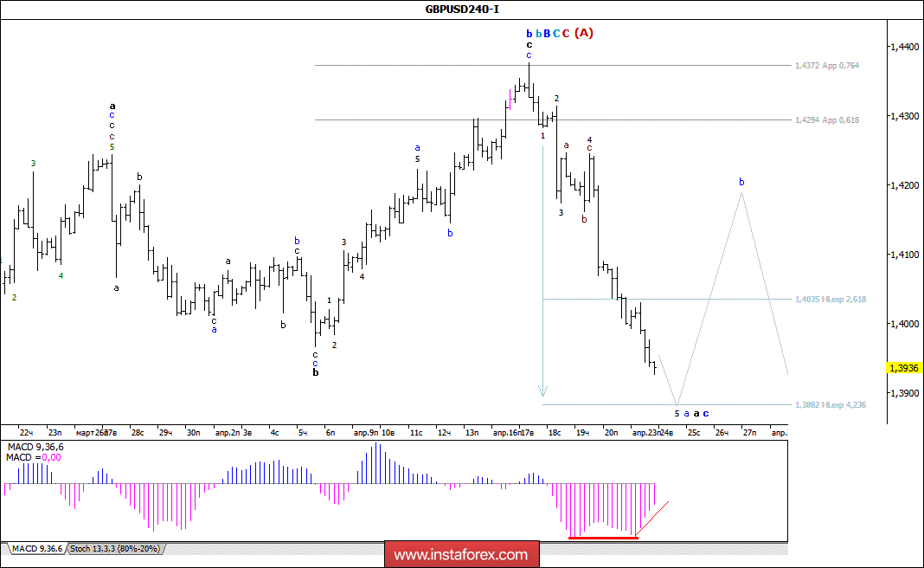Click the 12ч date on time axis
The width and height of the screenshot is (924, 568).
444,432
